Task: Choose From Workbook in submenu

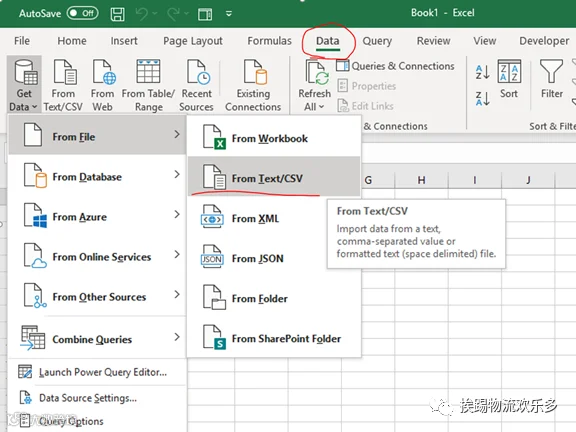Action: [x=274, y=137]
